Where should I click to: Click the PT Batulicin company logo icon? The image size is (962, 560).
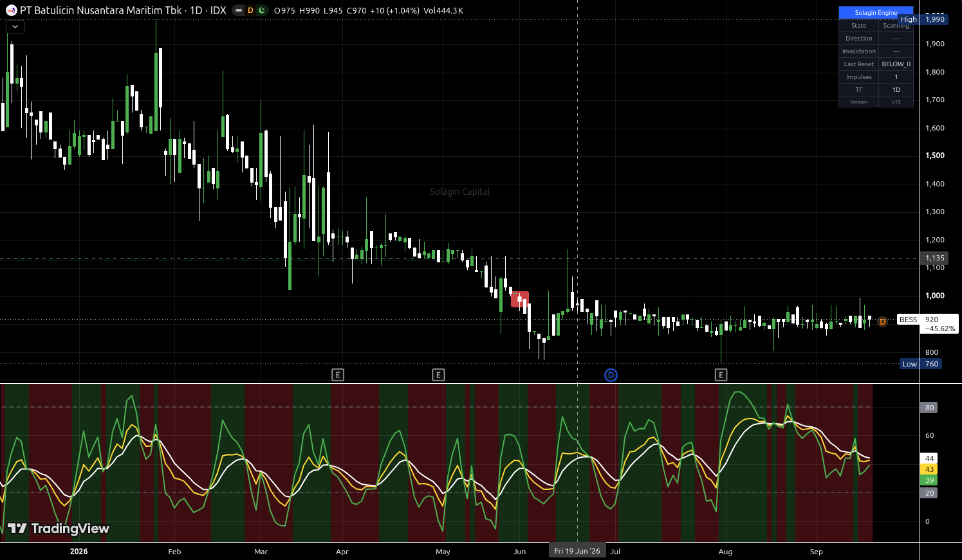11,10
